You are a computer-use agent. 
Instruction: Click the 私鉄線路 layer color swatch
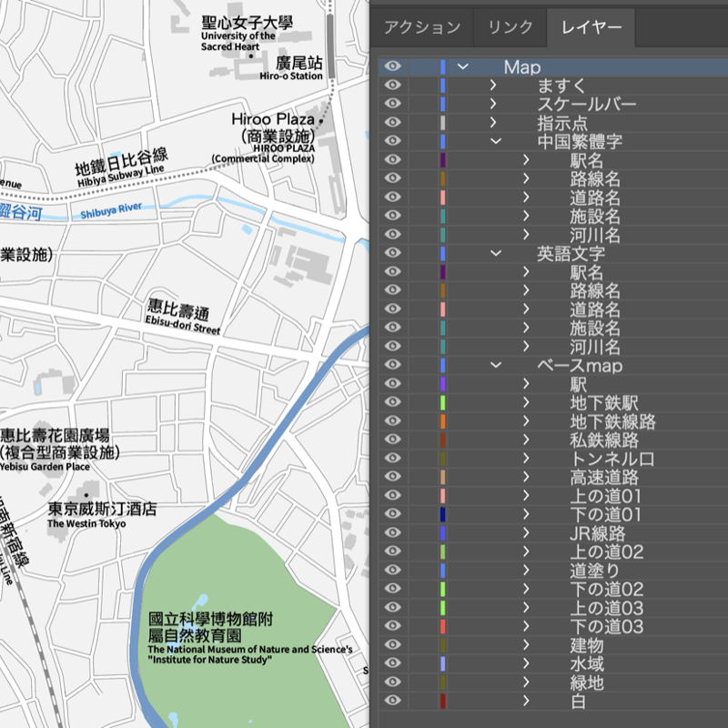pos(443,440)
